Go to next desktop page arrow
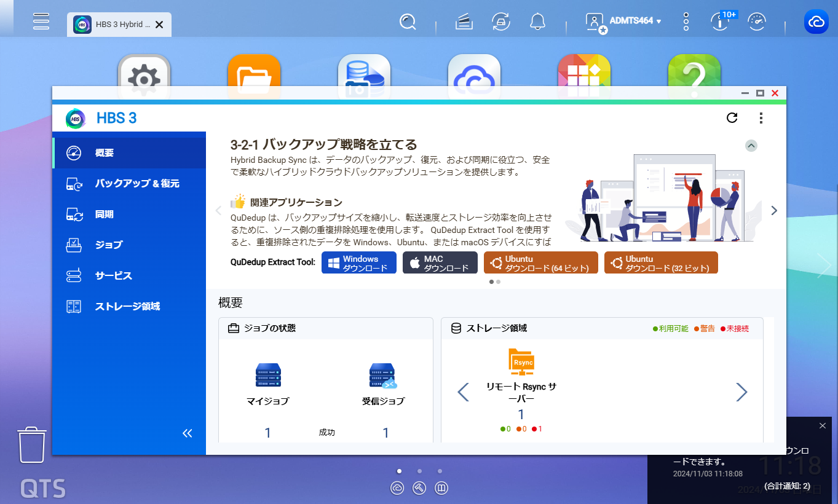Image resolution: width=838 pixels, height=504 pixels. [824, 266]
